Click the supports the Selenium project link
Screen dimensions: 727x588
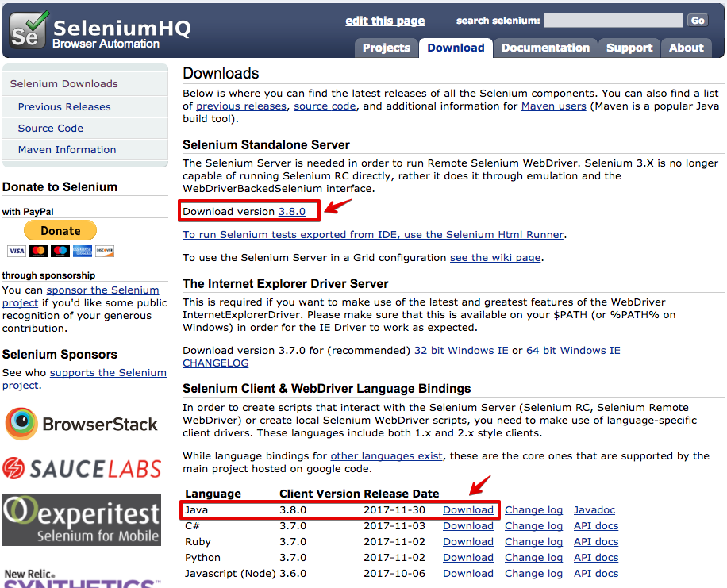108,373
